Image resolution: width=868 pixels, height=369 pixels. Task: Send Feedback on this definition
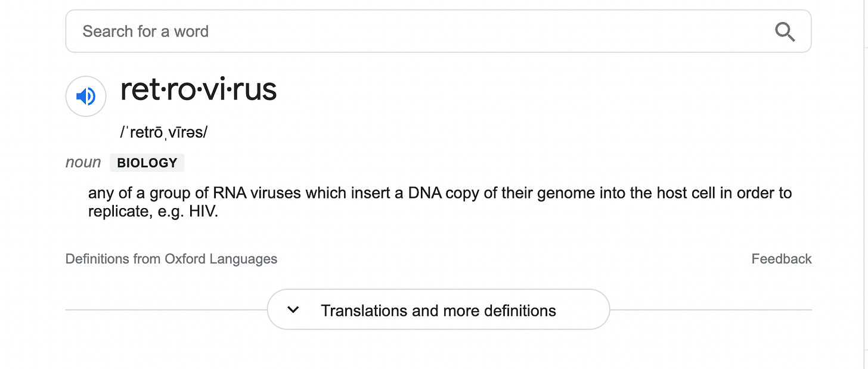pyautogui.click(x=781, y=259)
